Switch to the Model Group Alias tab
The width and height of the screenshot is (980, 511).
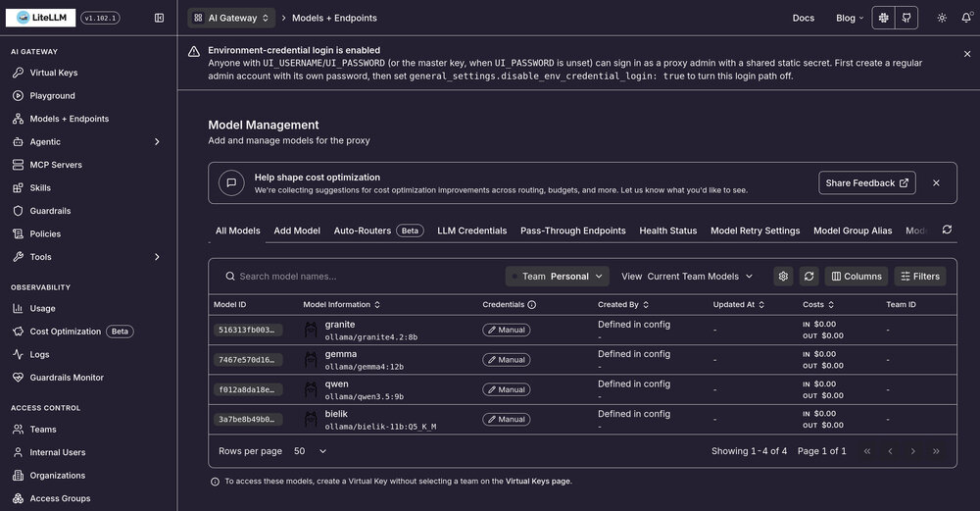pyautogui.click(x=853, y=230)
